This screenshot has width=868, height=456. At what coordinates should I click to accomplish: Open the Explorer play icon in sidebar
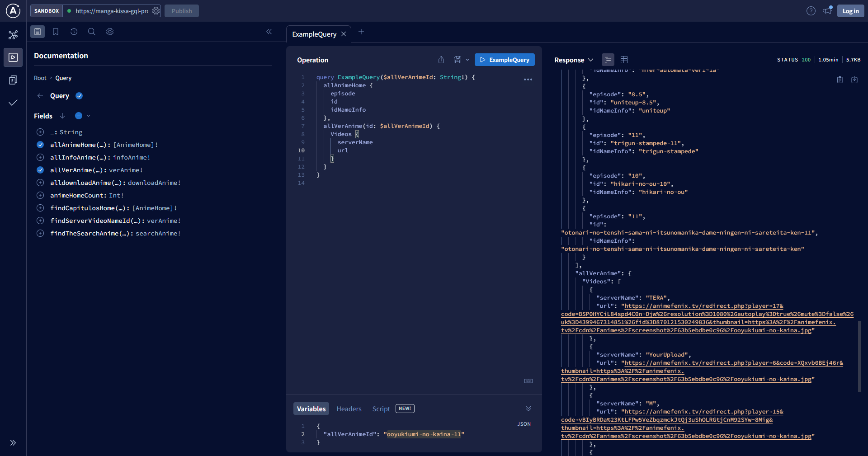[x=13, y=57]
